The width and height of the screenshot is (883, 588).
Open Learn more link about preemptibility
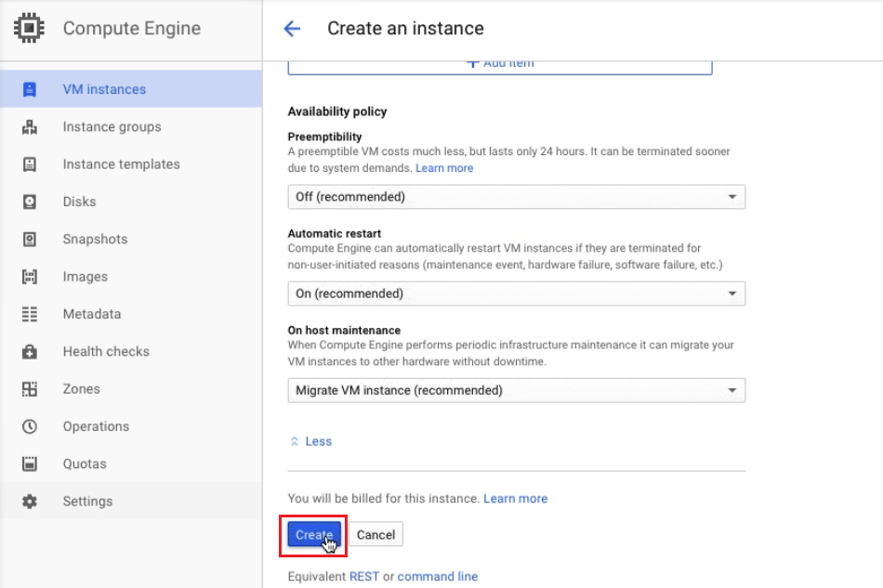pyautogui.click(x=444, y=168)
